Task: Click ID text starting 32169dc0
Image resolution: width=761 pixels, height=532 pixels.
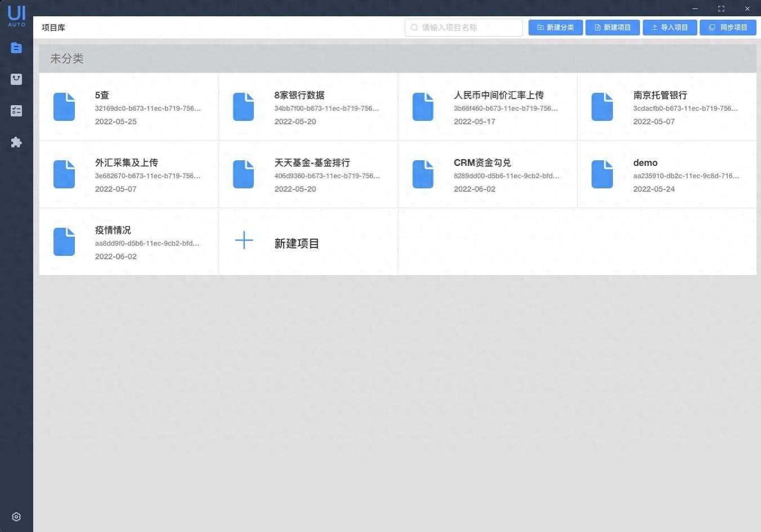Action: [147, 109]
